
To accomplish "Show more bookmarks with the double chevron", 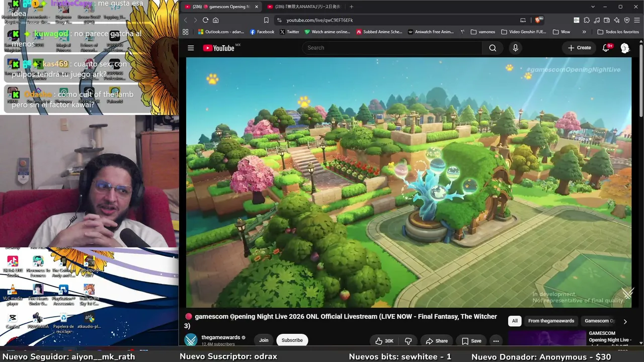I will coord(584,32).
